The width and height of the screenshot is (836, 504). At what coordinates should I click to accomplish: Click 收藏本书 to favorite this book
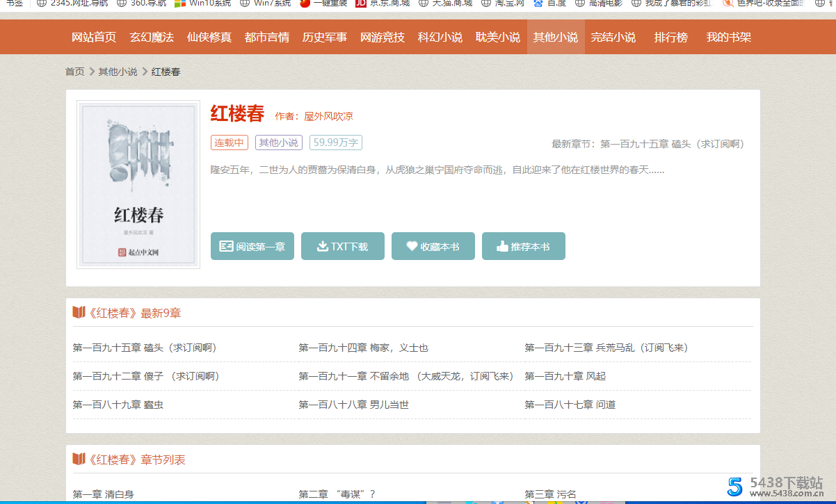433,247
